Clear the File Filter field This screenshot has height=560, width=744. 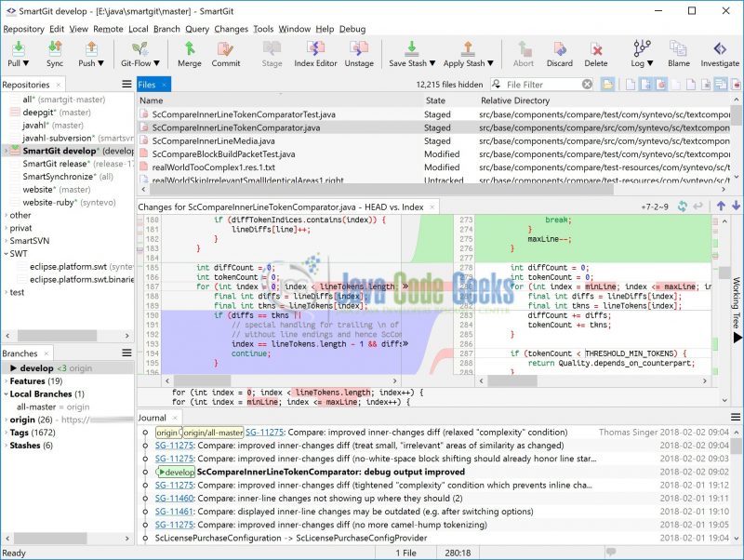pos(587,84)
